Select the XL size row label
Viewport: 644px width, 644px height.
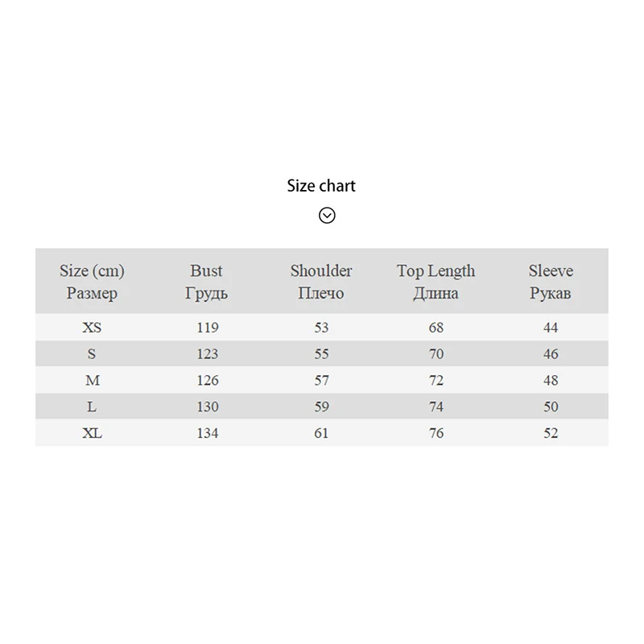[x=92, y=434]
